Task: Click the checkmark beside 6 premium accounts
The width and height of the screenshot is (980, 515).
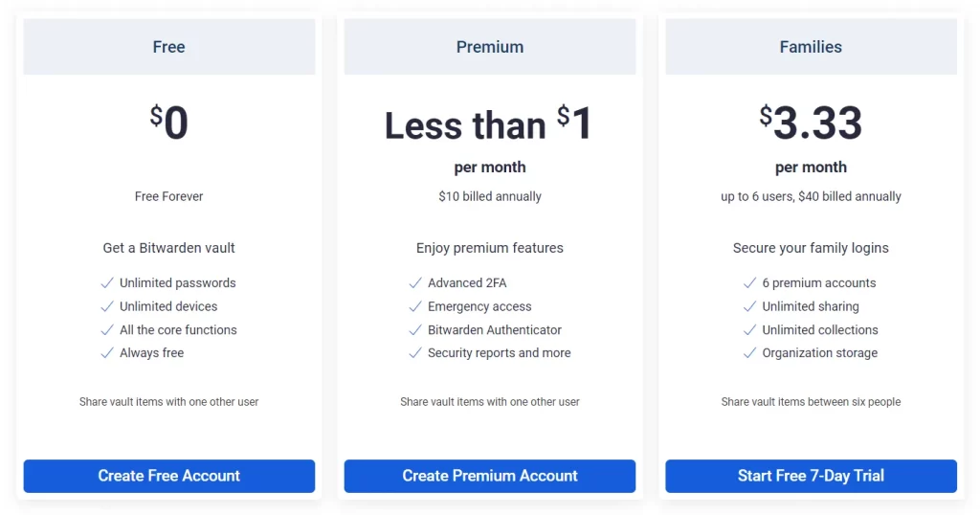Action: click(749, 283)
